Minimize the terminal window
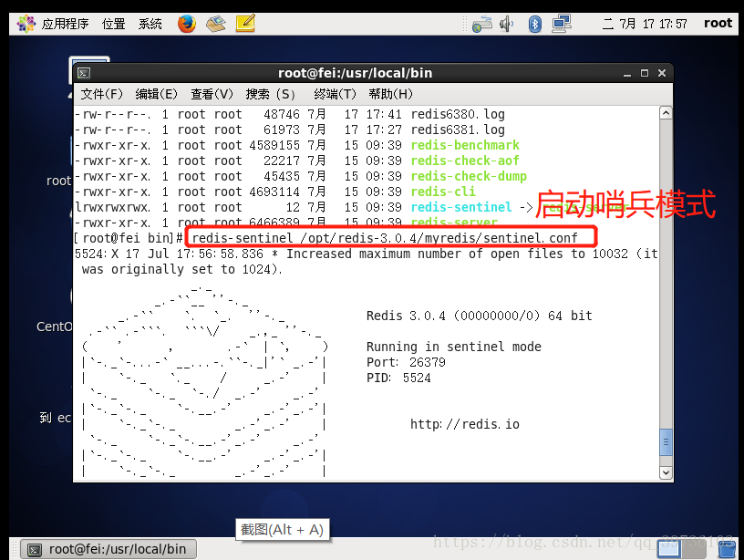The width and height of the screenshot is (744, 560). click(x=627, y=73)
